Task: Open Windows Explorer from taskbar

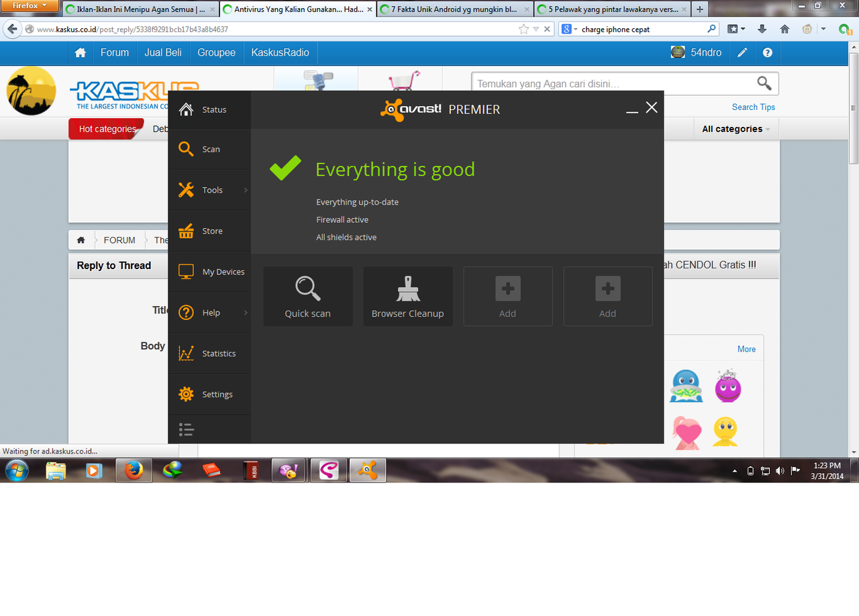Action: pos(56,470)
